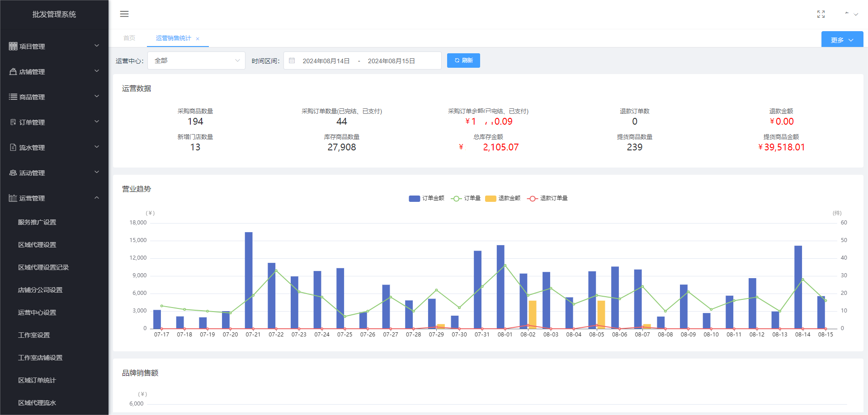This screenshot has height=415, width=868.
Task: Expand the 项目管理 menu chevron
Action: coord(97,46)
